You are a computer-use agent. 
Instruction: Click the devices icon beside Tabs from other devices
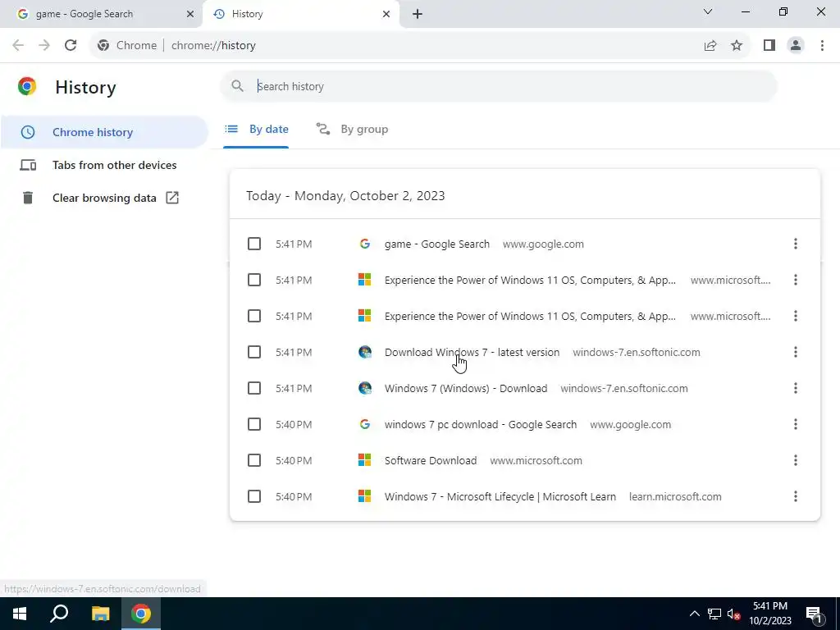(x=28, y=165)
